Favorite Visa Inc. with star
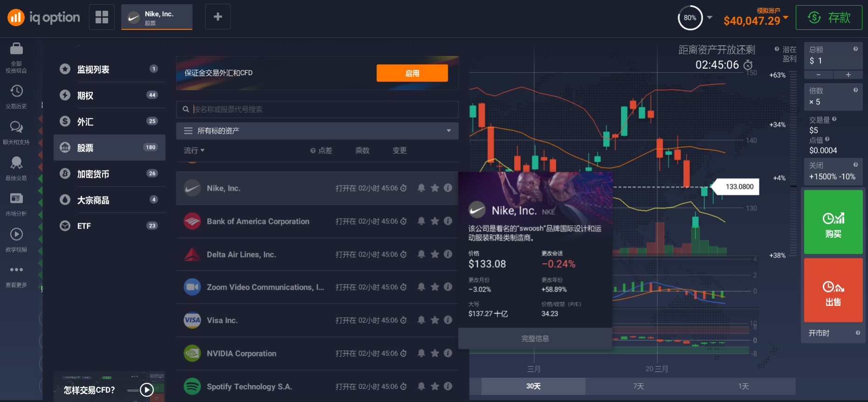This screenshot has width=868, height=402. click(x=435, y=320)
